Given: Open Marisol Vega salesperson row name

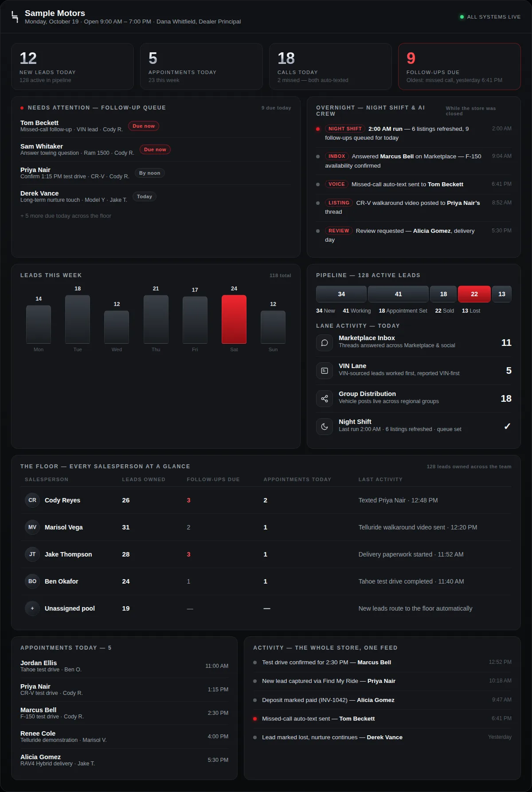Looking at the screenshot, I should (x=64, y=527).
